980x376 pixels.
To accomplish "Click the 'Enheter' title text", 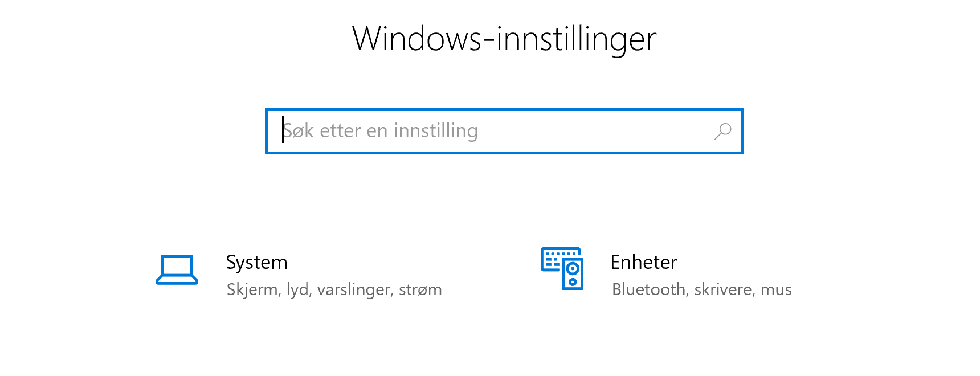I will (x=643, y=262).
